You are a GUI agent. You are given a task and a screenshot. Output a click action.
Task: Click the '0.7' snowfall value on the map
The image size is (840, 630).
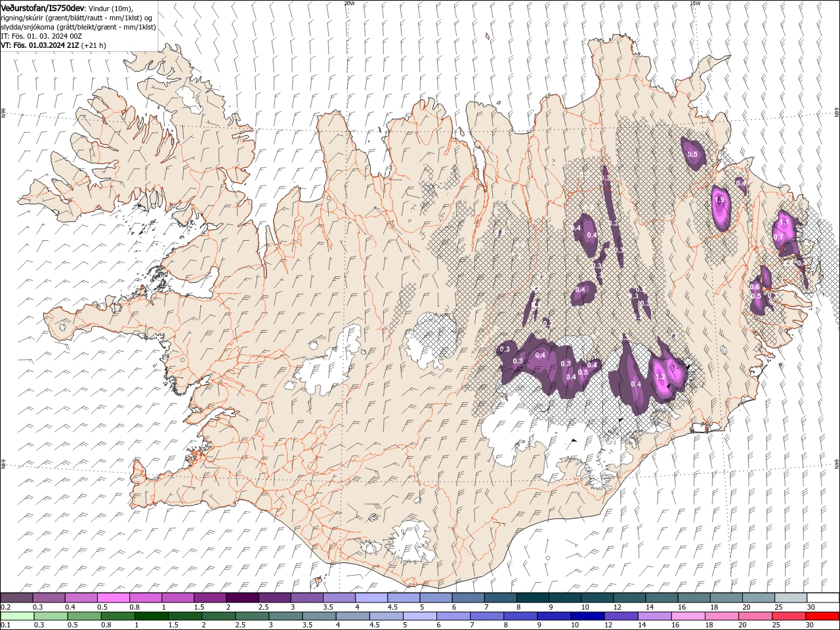coord(779,237)
